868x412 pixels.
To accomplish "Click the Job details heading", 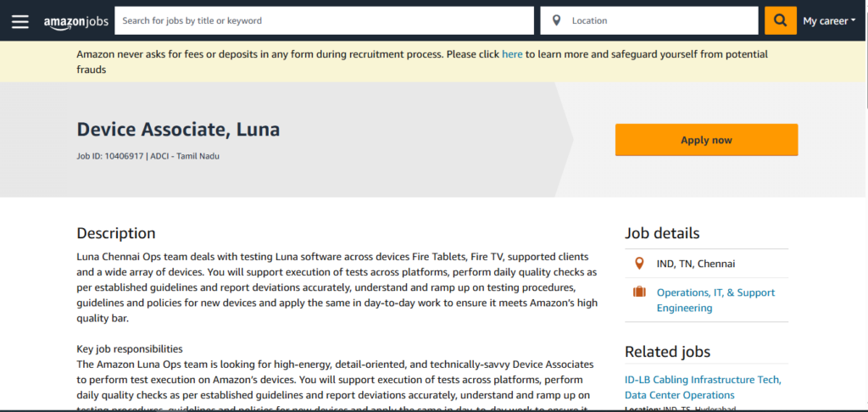I will point(662,233).
